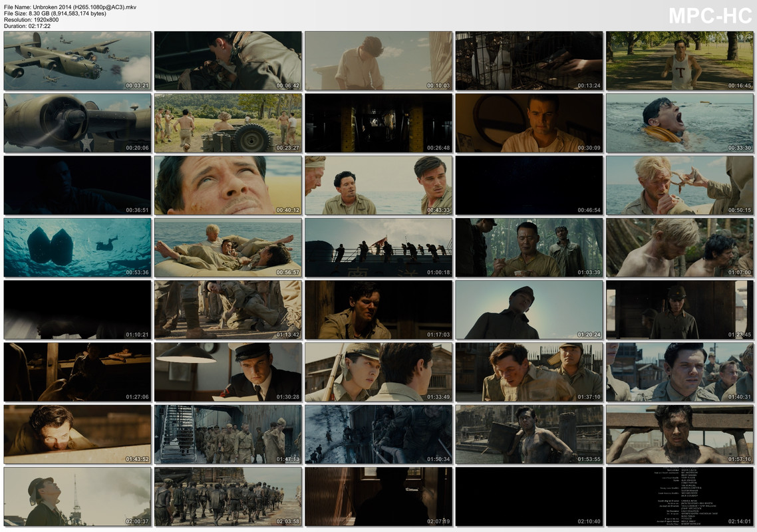Image resolution: width=757 pixels, height=532 pixels.
Task: Open the ship silhouette thumbnail at 01:00:18
Action: (378, 247)
